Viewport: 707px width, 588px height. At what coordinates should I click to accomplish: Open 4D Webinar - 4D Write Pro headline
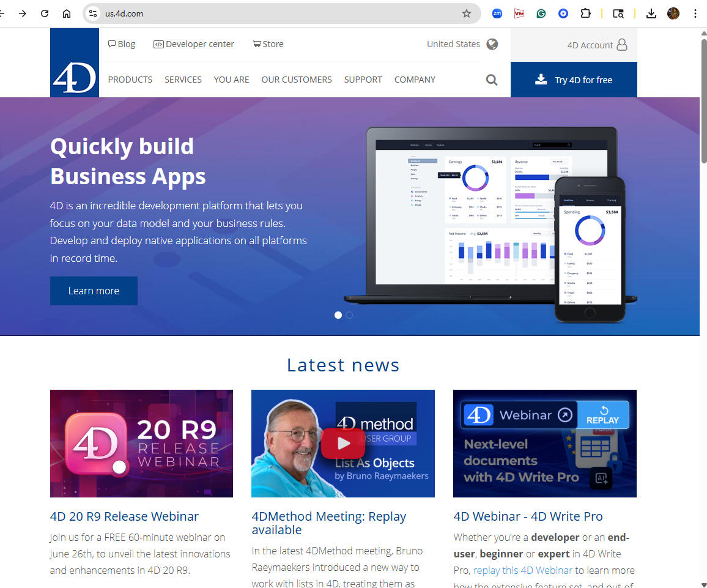tap(528, 516)
